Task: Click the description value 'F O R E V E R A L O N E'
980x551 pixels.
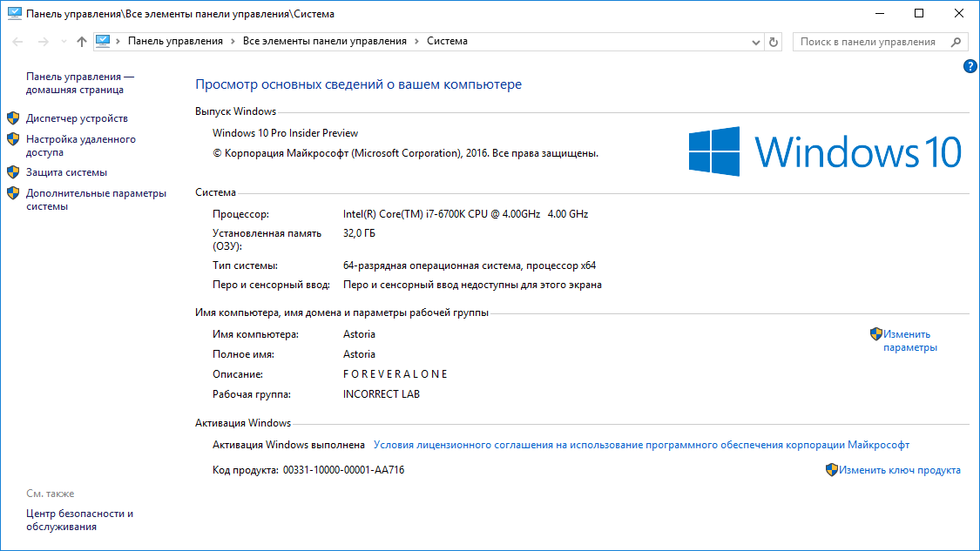Action: (395, 374)
